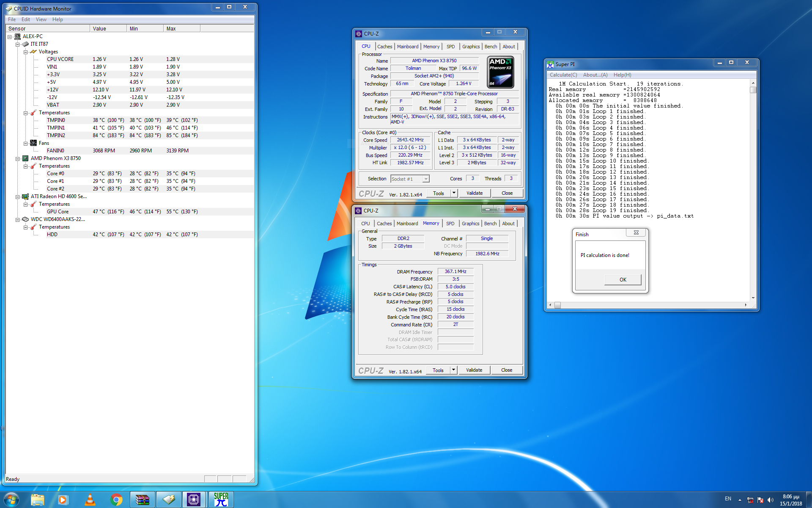Collapse the ATI Radeon HD 4600 node
Image resolution: width=812 pixels, height=508 pixels.
click(x=17, y=197)
